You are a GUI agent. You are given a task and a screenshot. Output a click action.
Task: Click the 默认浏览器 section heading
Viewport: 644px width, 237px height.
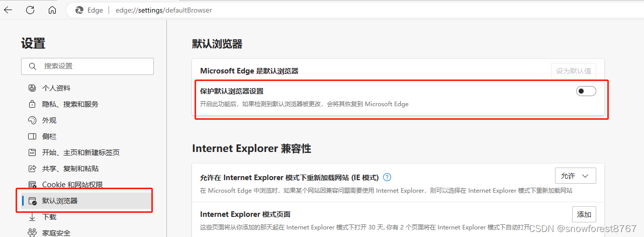pos(217,44)
